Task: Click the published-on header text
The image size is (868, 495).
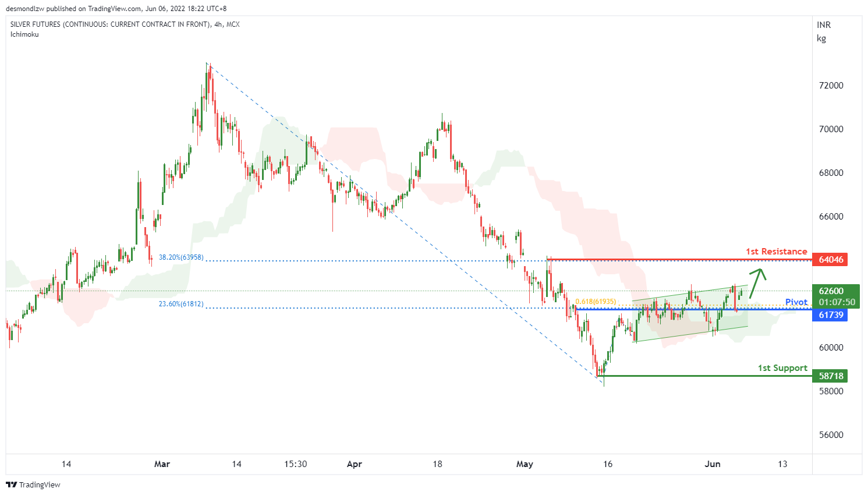Action: coord(116,9)
